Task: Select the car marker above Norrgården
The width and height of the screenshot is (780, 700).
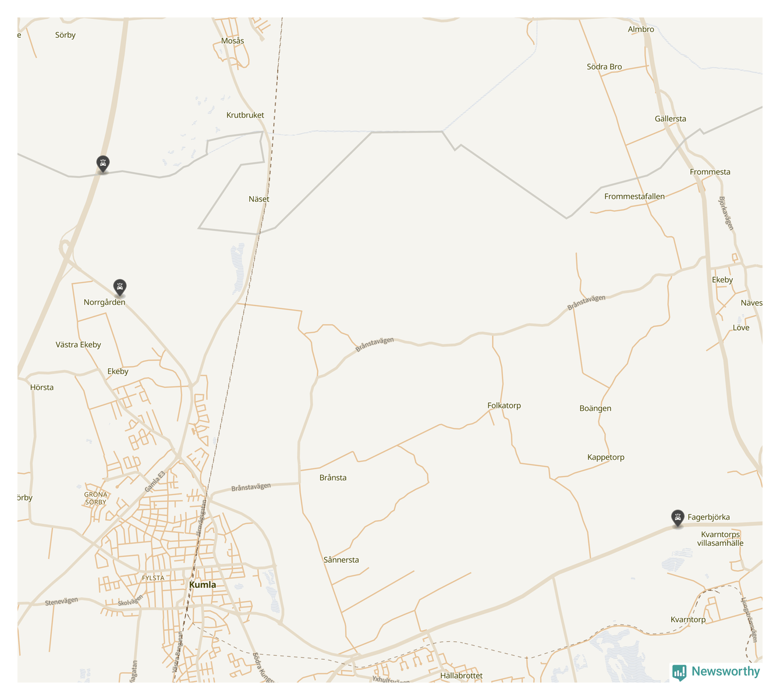Action: tap(119, 287)
